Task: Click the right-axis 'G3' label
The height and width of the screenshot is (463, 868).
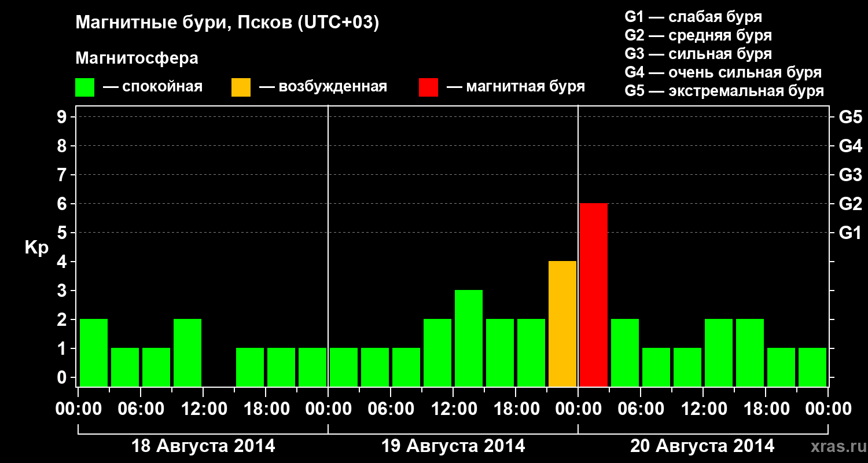Action: coord(850,175)
